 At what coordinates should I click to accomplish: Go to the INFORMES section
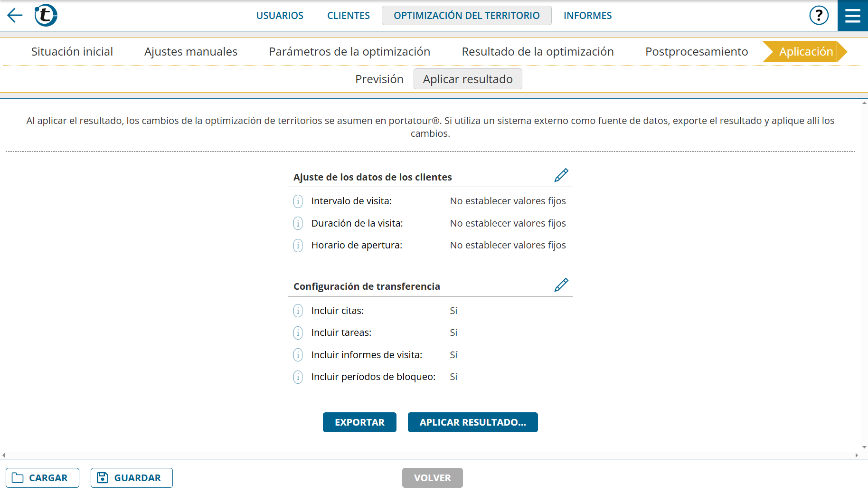click(587, 16)
